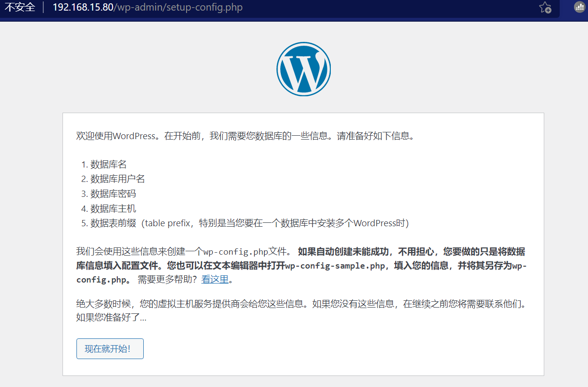Click the favorites star icon in address bar
This screenshot has height=387, width=588.
tap(545, 8)
